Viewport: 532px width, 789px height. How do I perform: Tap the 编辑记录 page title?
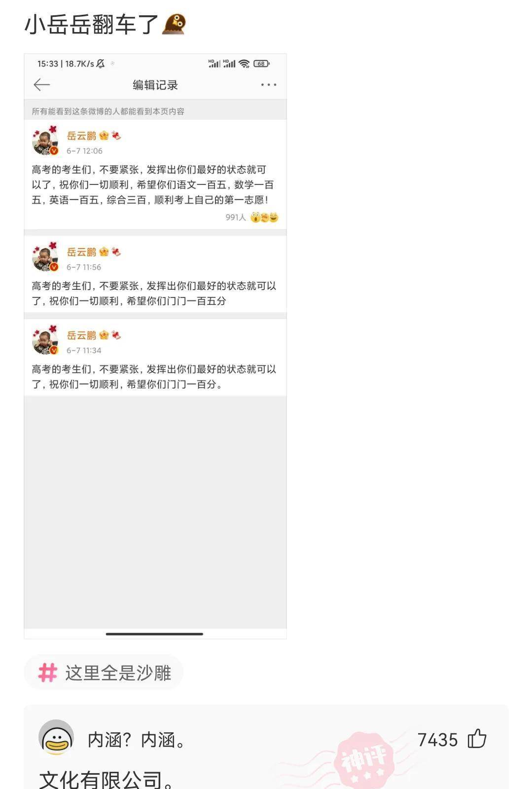(x=155, y=85)
